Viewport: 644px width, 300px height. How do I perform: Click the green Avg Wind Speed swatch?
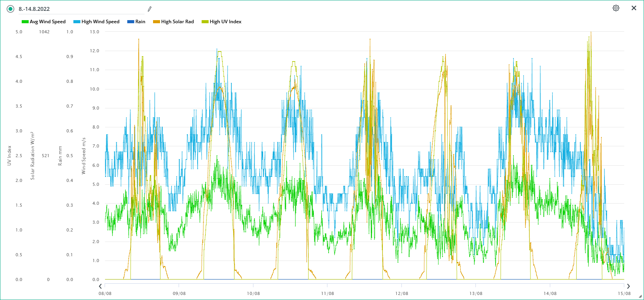tap(25, 22)
